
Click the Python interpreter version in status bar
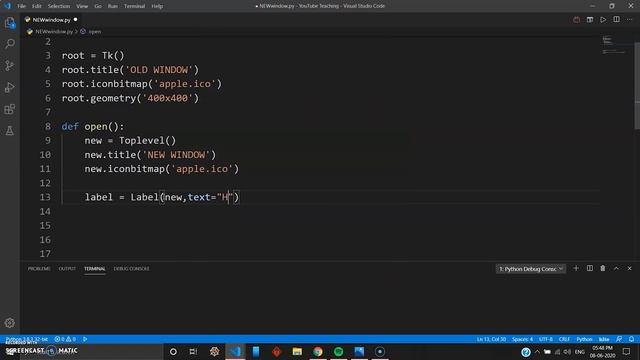[27, 339]
